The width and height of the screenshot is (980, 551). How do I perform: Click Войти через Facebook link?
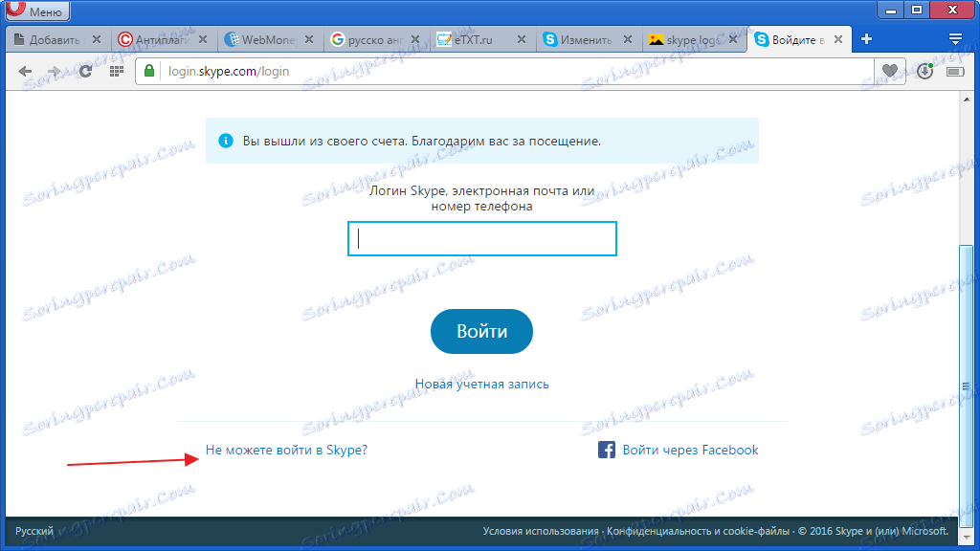(x=690, y=450)
